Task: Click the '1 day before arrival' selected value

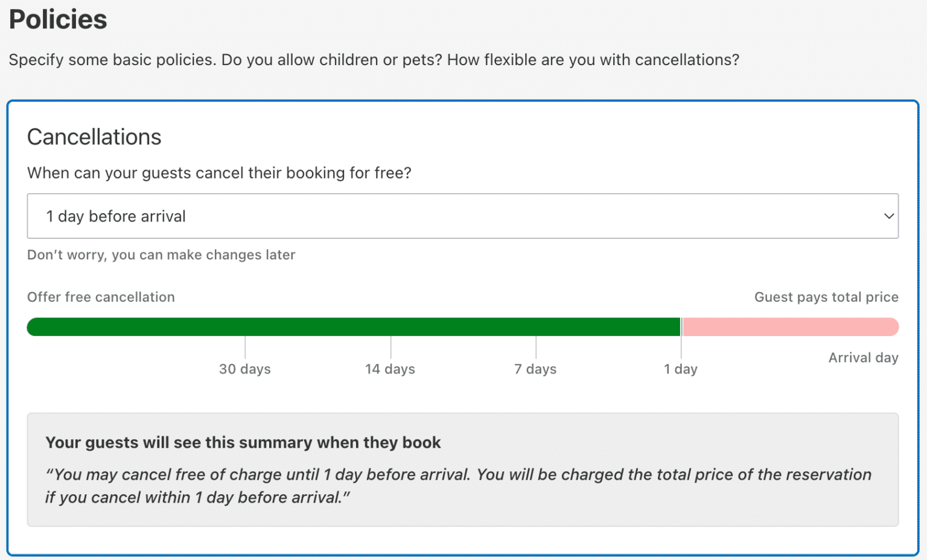Action: (116, 216)
